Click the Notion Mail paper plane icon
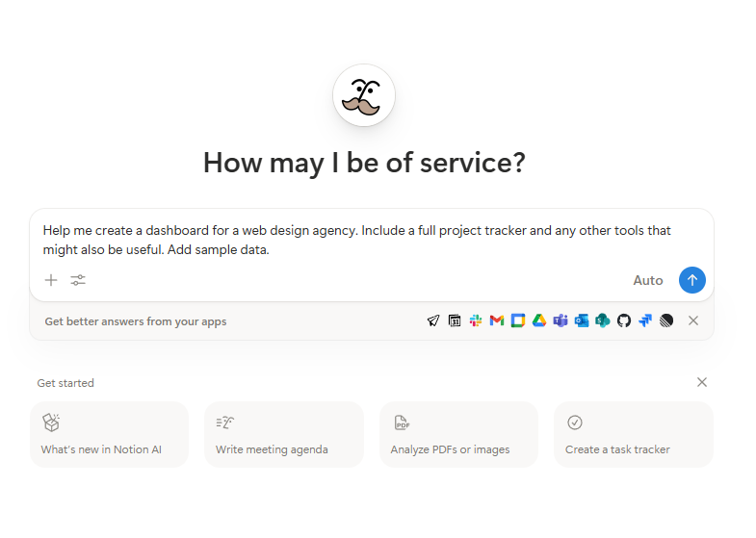This screenshot has height=538, width=756. 433,320
